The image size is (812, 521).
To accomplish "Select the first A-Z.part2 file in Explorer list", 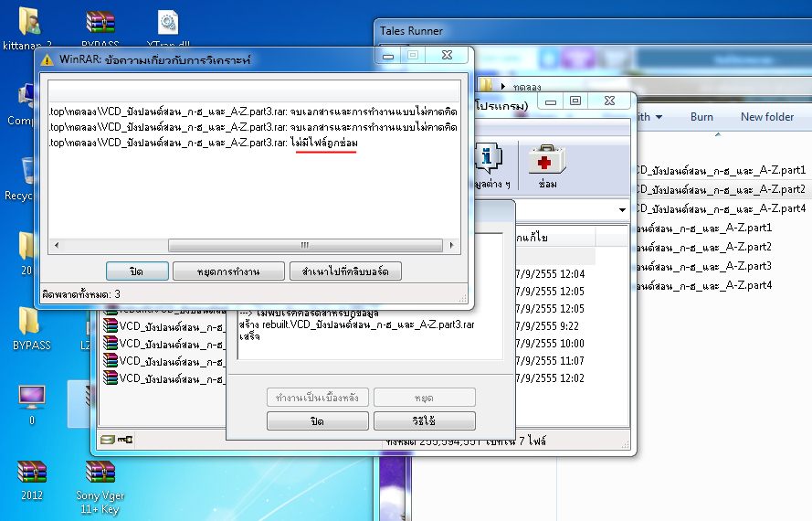I will (720, 189).
